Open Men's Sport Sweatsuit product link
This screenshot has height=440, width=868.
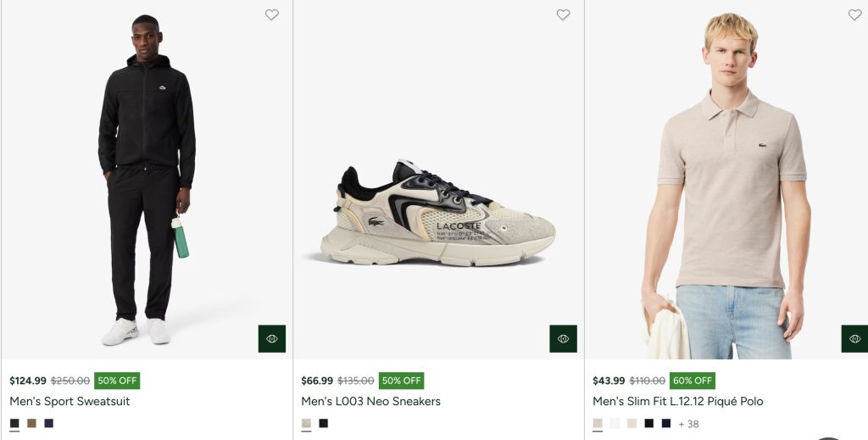(x=70, y=401)
